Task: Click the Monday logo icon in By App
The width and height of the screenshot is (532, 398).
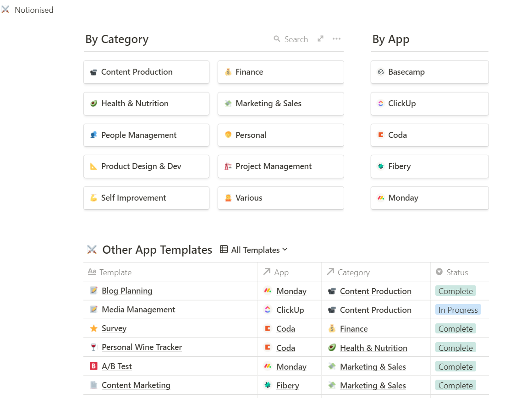Action: click(381, 198)
